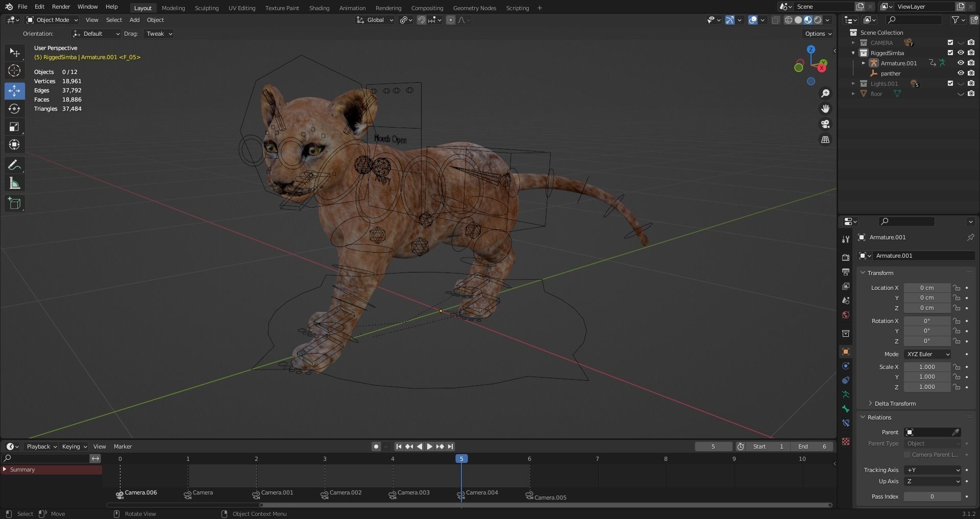Select the Camera.003 timeline marker

point(409,493)
